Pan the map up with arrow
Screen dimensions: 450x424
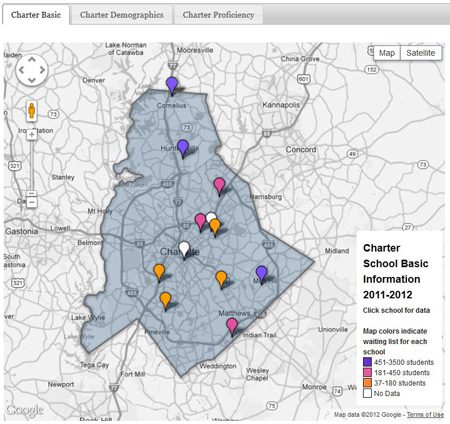pos(32,60)
